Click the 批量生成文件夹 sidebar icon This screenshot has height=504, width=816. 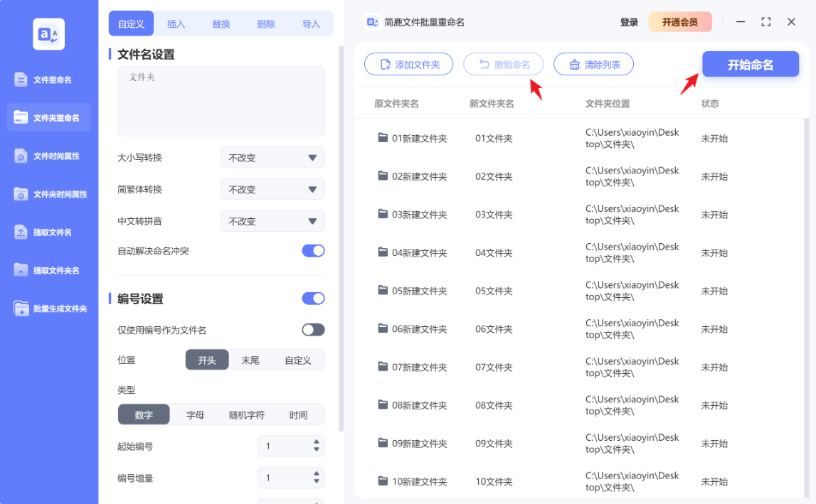coord(21,309)
